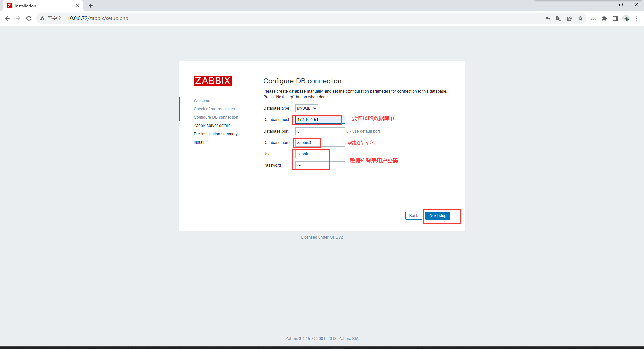
Task: Select Check of pre-requisites step
Action: 214,109
